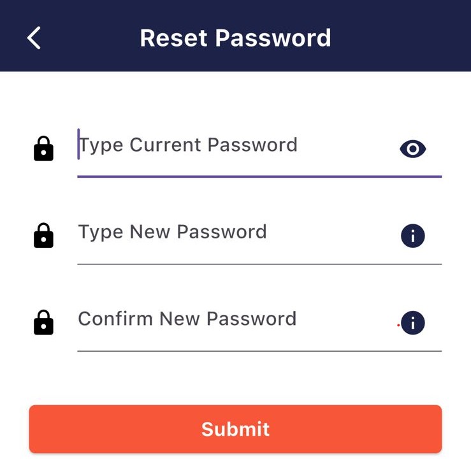Click the navy header bar right of the title
The image size is (471, 476).
(402, 38)
